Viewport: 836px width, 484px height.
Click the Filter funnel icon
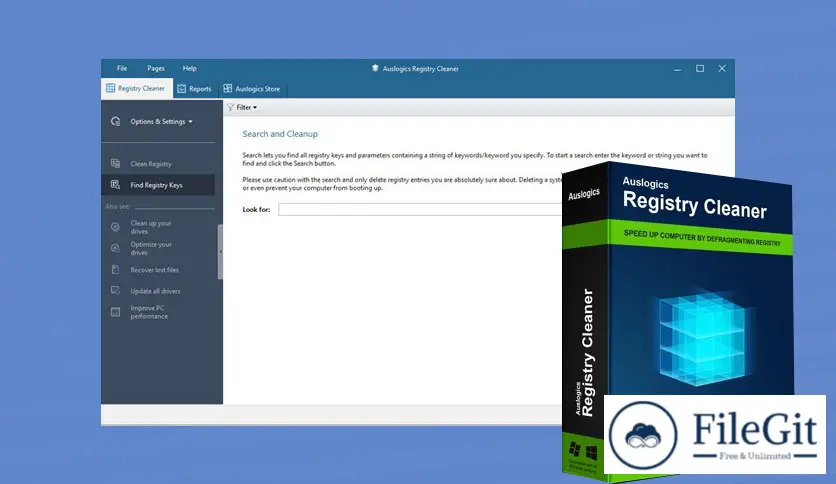tap(230, 107)
